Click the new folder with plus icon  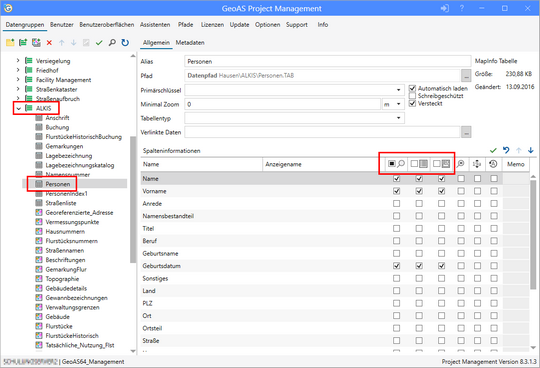10,43
